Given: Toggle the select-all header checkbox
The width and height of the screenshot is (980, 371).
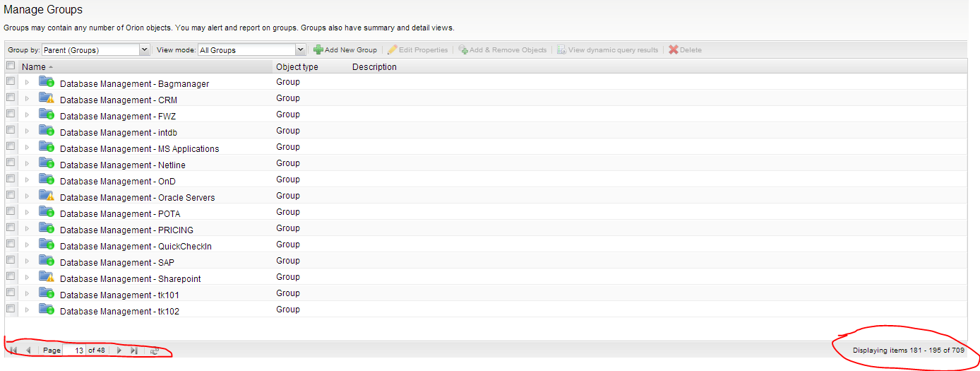Looking at the screenshot, I should click(x=11, y=66).
